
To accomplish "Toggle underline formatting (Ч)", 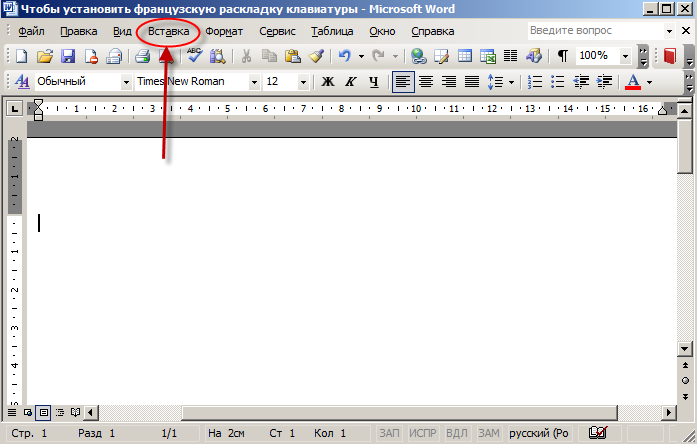I will [x=374, y=82].
